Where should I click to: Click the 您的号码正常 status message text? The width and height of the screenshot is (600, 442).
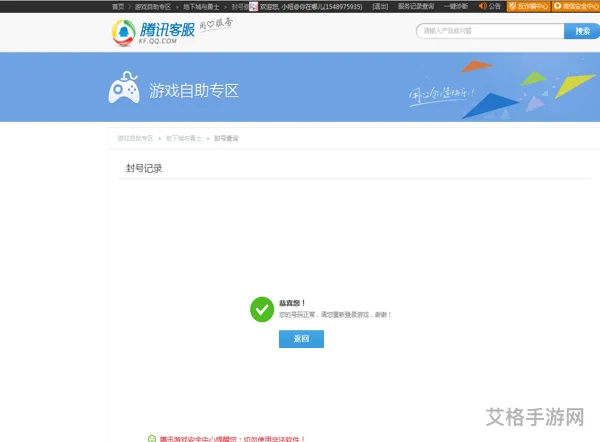335,315
